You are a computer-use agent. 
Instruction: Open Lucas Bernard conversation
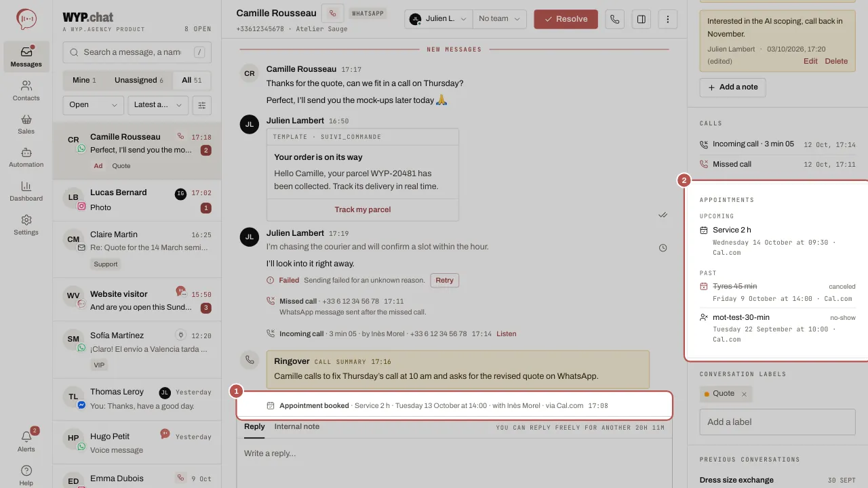137,200
